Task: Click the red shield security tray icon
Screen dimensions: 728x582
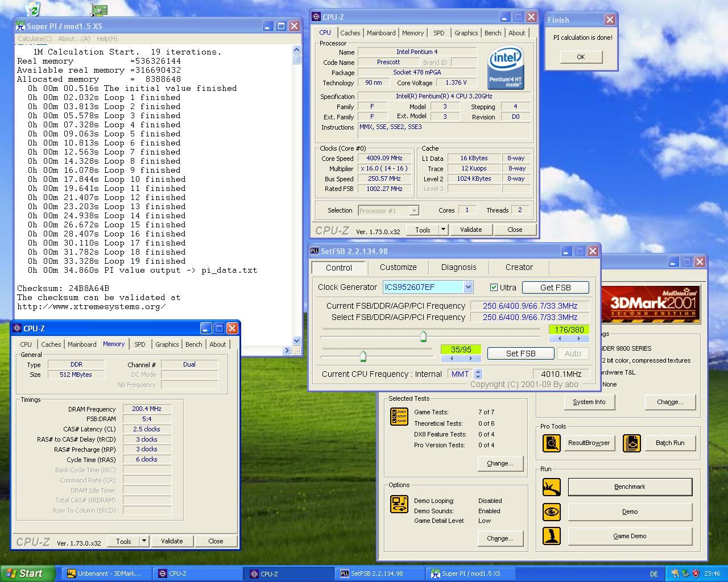Action: 696,573
